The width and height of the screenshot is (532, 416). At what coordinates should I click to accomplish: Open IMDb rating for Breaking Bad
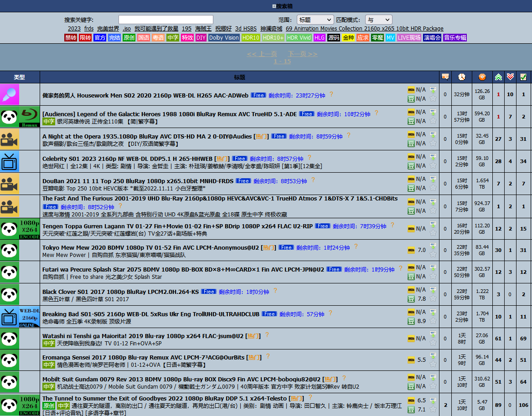(x=417, y=312)
